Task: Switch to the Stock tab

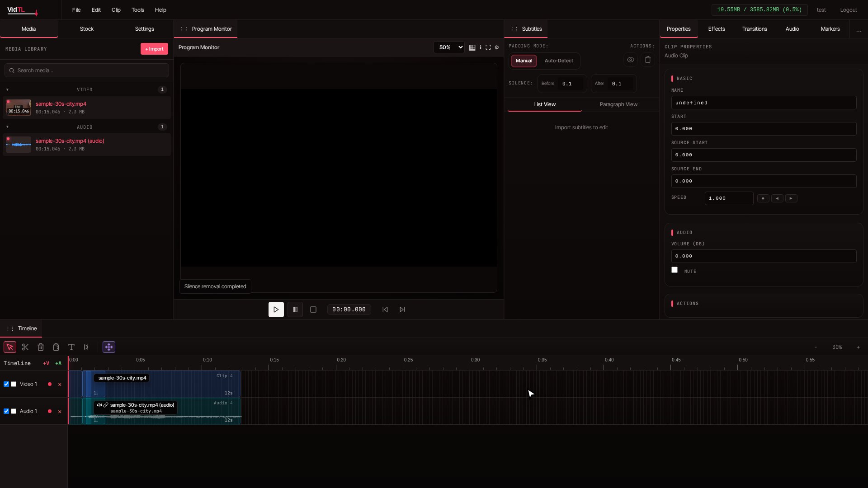Action: point(87,29)
